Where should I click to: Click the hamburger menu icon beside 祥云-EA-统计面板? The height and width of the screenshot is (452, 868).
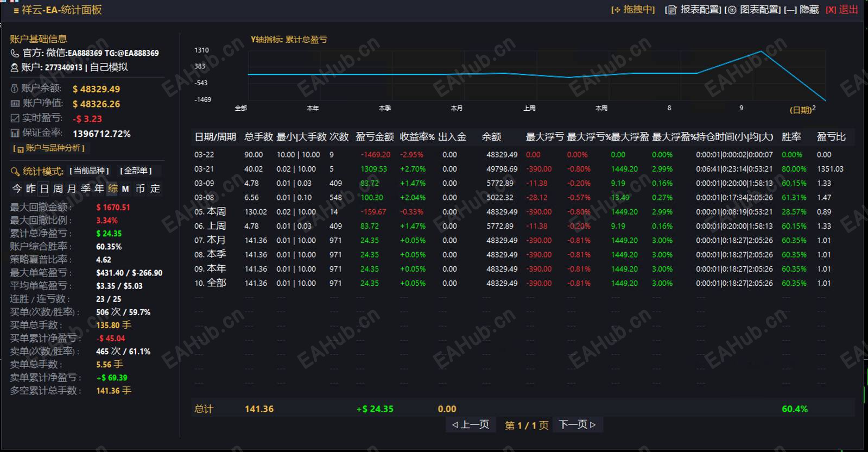[x=16, y=10]
